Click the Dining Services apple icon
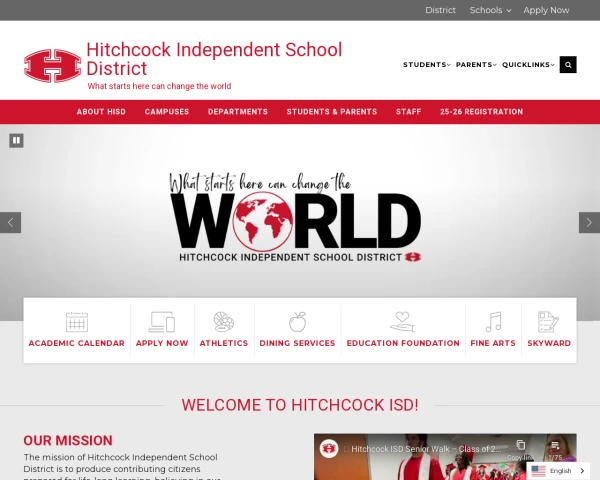Viewport: 600px width, 480px height. (297, 322)
